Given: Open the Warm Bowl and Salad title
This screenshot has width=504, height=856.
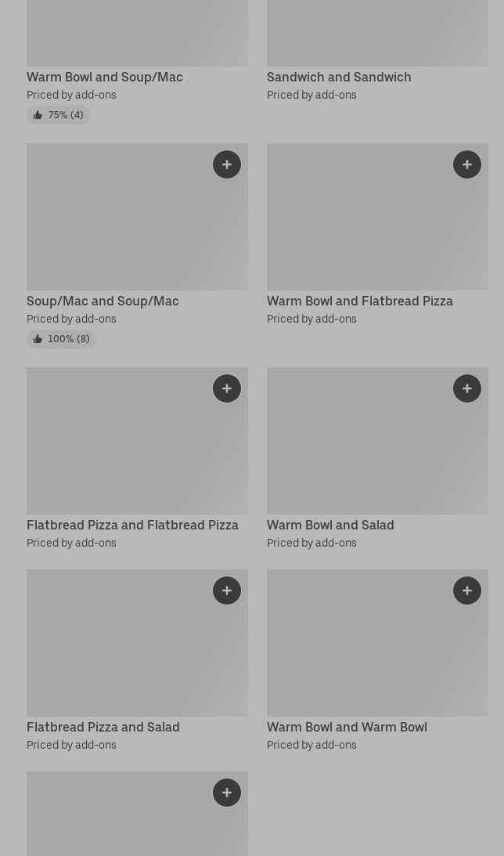Looking at the screenshot, I should pyautogui.click(x=330, y=525).
